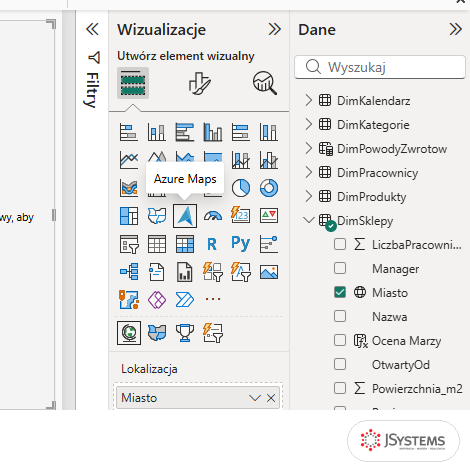
Task: Open the Filtry pane label
Action: pyautogui.click(x=92, y=90)
